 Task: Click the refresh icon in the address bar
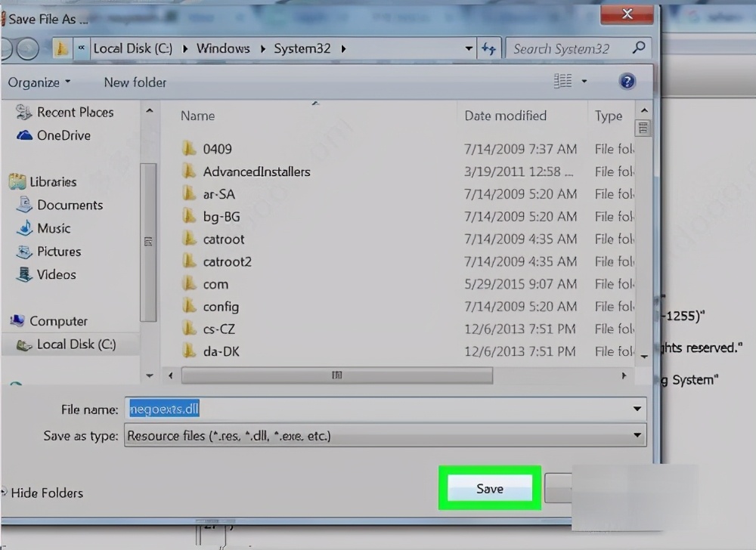[488, 48]
